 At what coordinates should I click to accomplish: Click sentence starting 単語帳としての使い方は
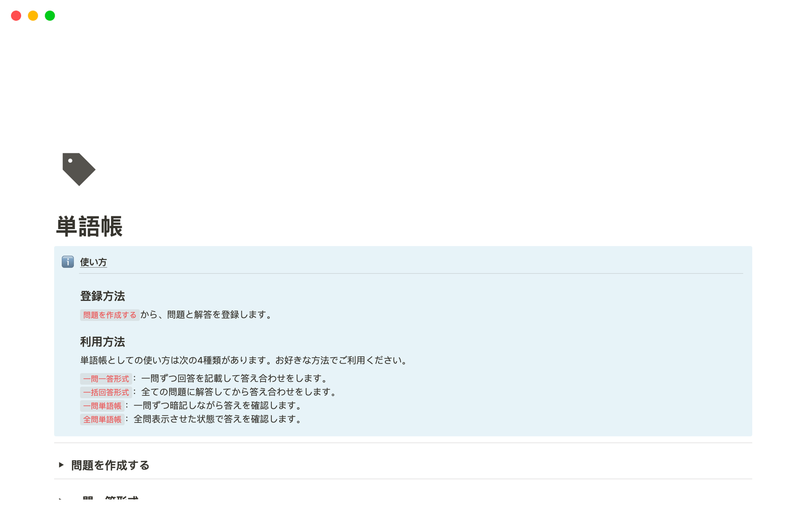244,360
